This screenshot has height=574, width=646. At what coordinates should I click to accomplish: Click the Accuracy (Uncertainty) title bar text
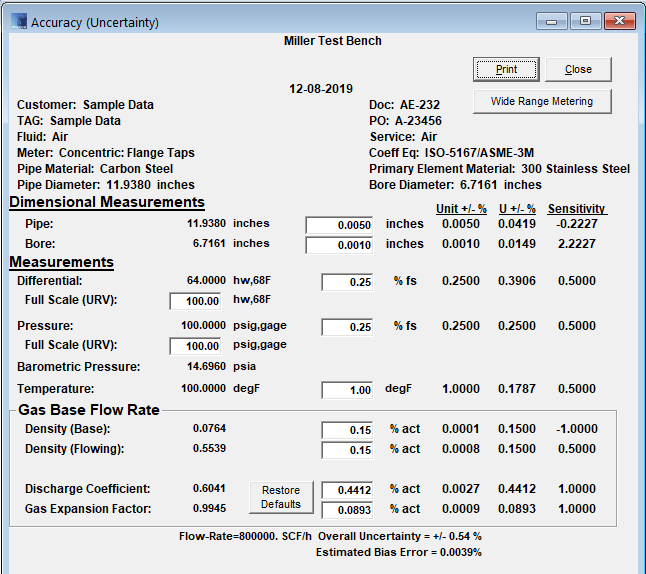point(95,22)
